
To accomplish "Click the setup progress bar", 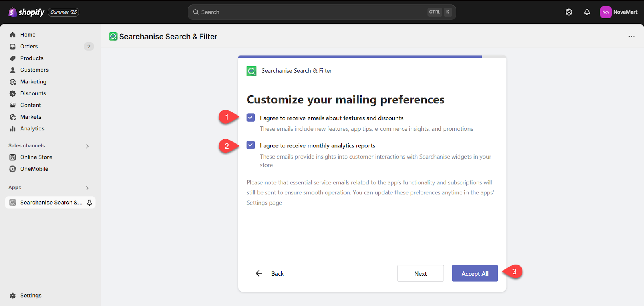I will point(372,56).
